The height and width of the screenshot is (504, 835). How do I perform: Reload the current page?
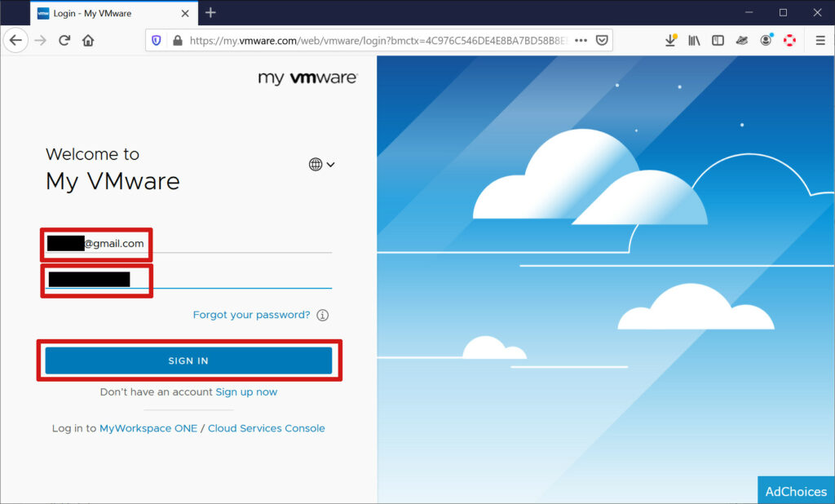64,41
